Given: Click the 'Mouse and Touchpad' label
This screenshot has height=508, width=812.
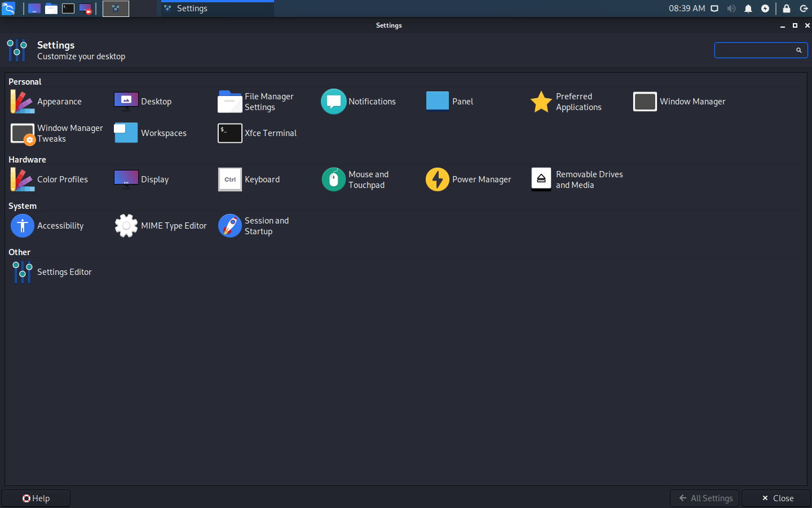Looking at the screenshot, I should [x=368, y=179].
